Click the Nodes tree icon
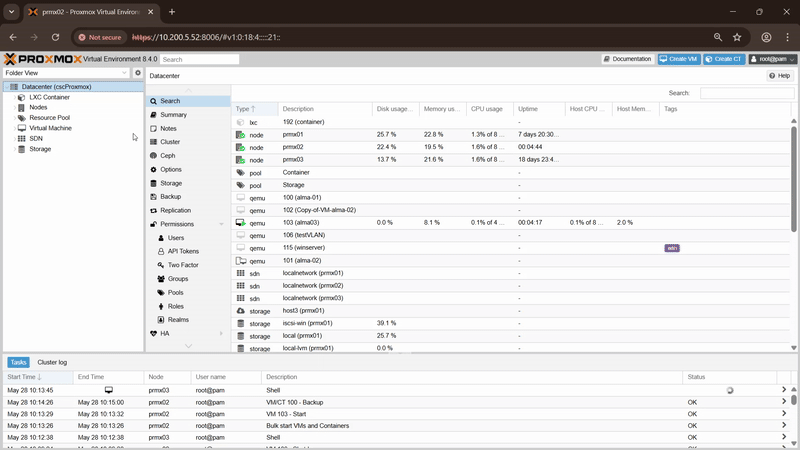Image resolution: width=800 pixels, height=450 pixels. click(21, 108)
